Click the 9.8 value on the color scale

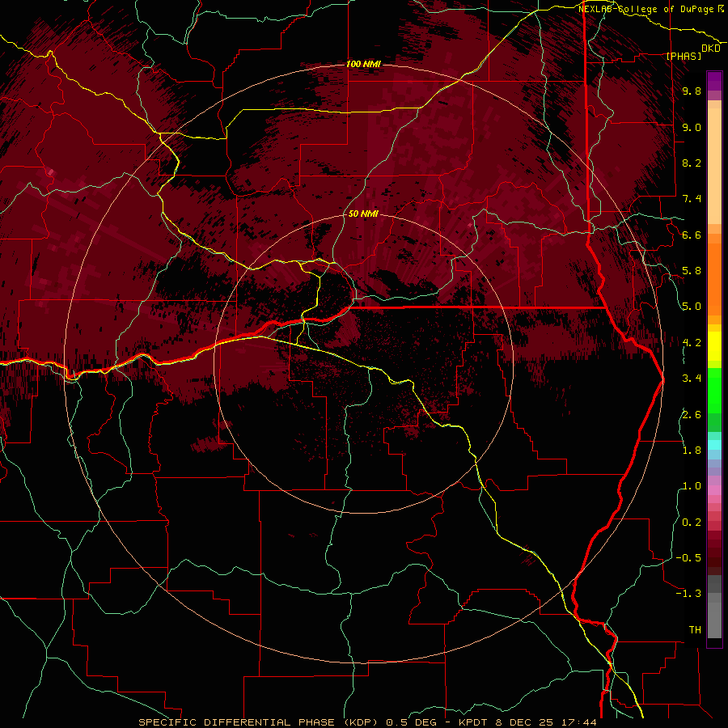pyautogui.click(x=692, y=91)
